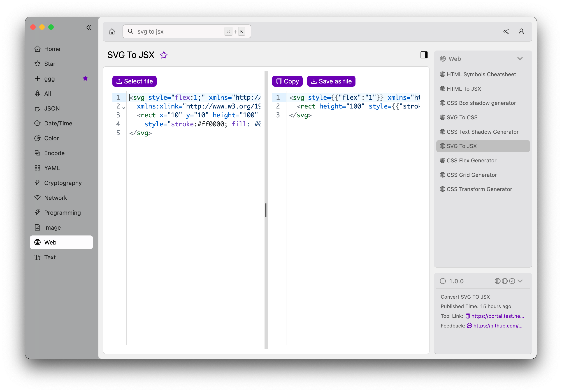The image size is (562, 392).
Task: Open the Image category
Action: point(61,228)
